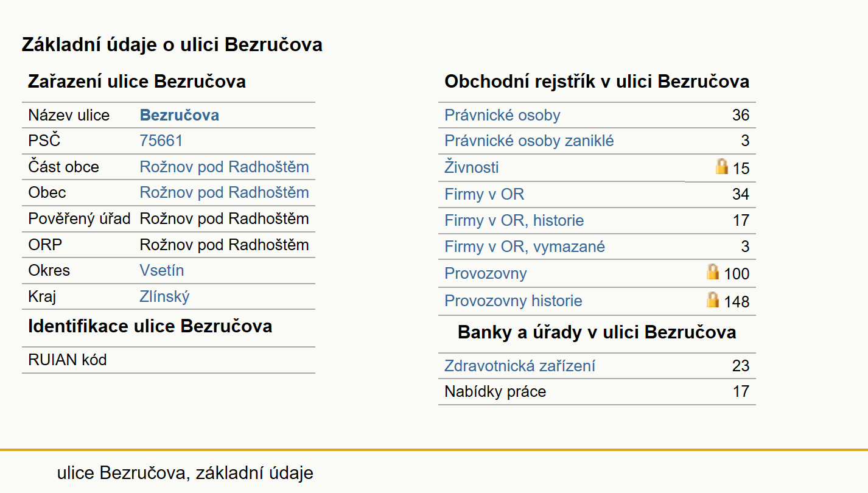Viewport: 868px width, 493px height.
Task: Open the Provozovny link
Action: click(x=486, y=273)
